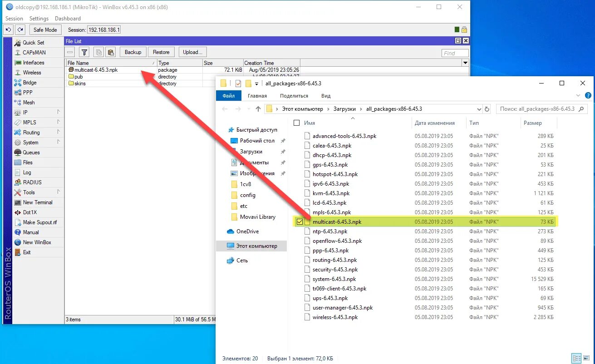Open the Find column dropdown in File List

click(x=465, y=63)
